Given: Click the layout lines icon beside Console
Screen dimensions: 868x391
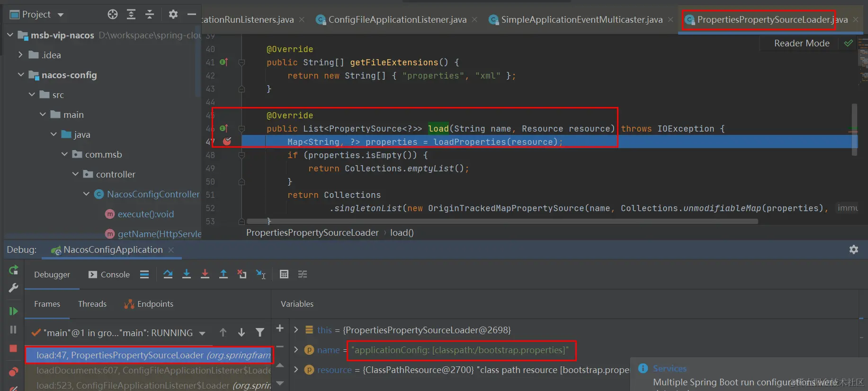Looking at the screenshot, I should coord(144,275).
